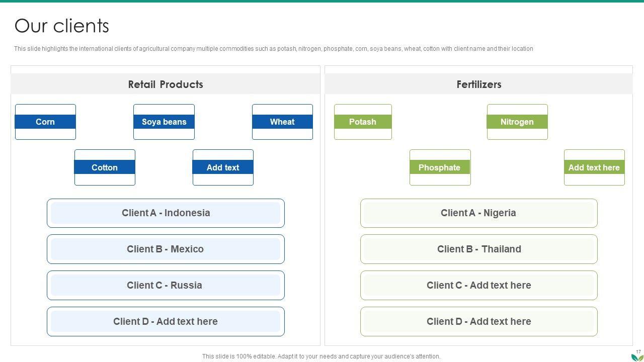Click the Our clients slide title
The width and height of the screenshot is (644, 362).
(62, 26)
